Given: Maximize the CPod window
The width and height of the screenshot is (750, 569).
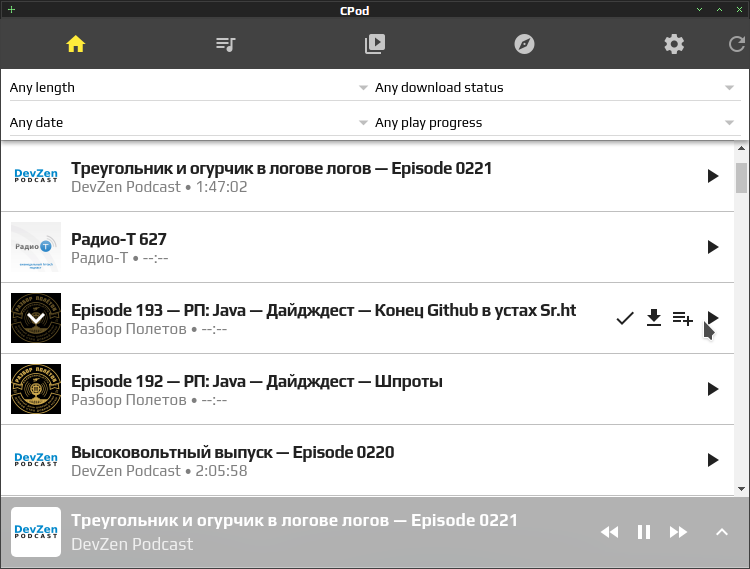Looking at the screenshot, I should click(x=719, y=10).
